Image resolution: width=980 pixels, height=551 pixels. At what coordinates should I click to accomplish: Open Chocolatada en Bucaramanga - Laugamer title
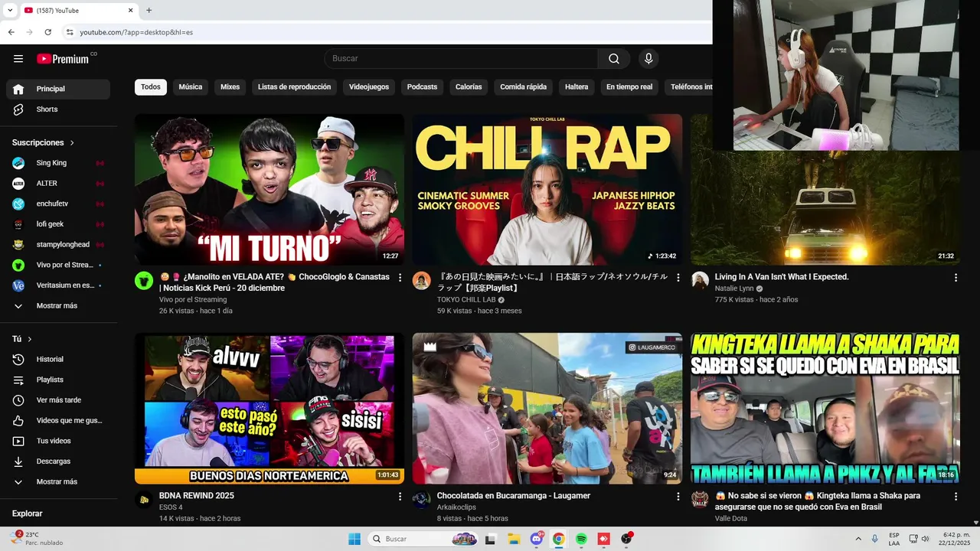coord(514,496)
